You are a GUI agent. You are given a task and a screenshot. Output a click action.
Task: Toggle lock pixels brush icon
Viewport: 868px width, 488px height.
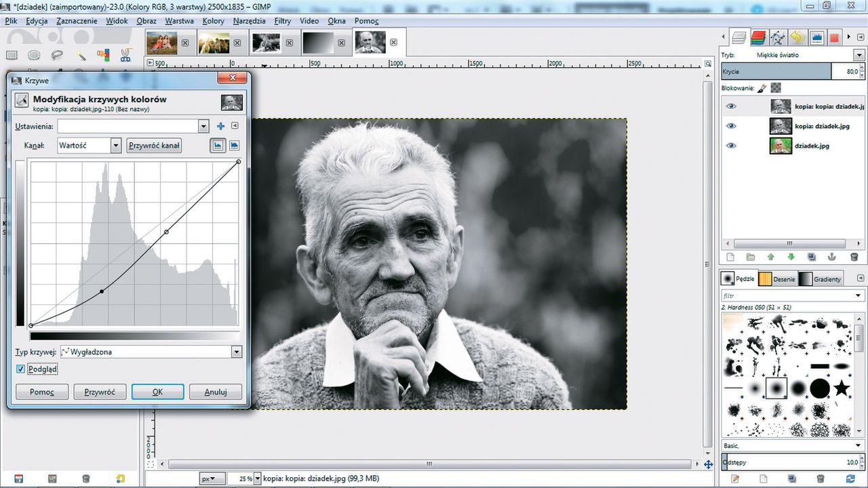762,87
